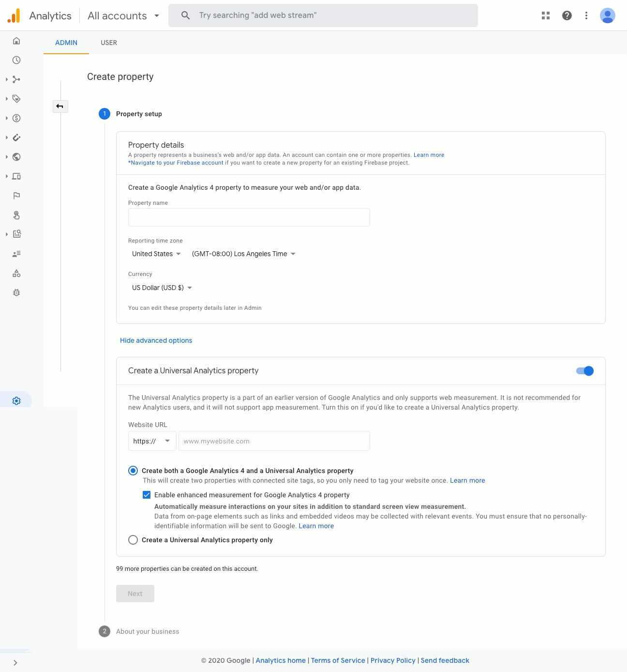This screenshot has width=627, height=672.
Task: Open the Events touch-hand icon
Action: (x=16, y=215)
